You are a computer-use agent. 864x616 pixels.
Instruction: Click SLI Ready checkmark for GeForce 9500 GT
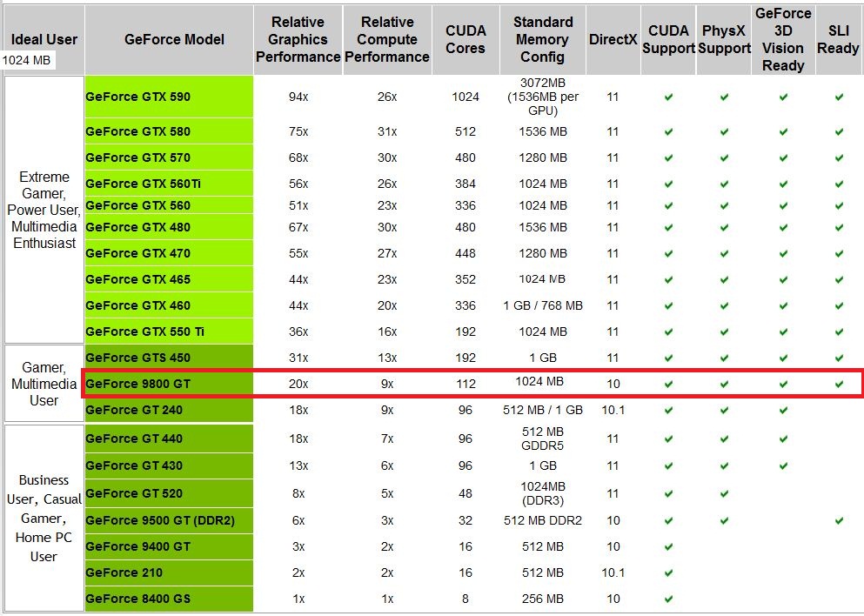[839, 521]
